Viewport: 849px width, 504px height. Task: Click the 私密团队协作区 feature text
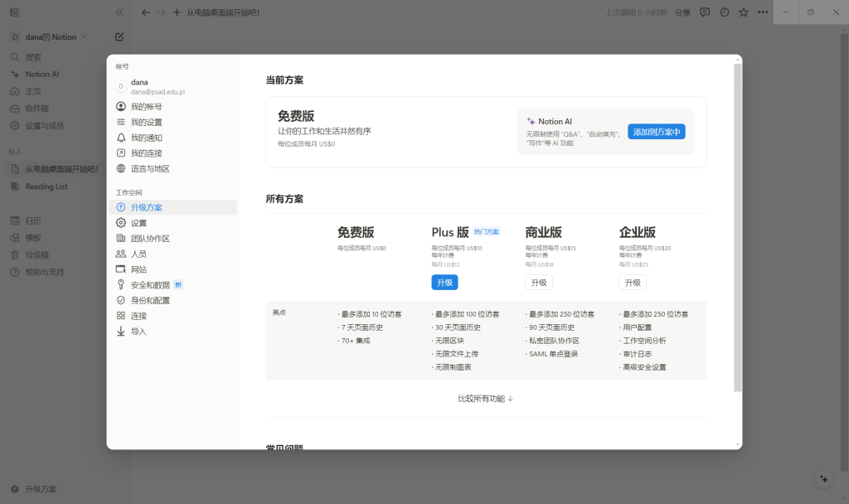pos(554,341)
